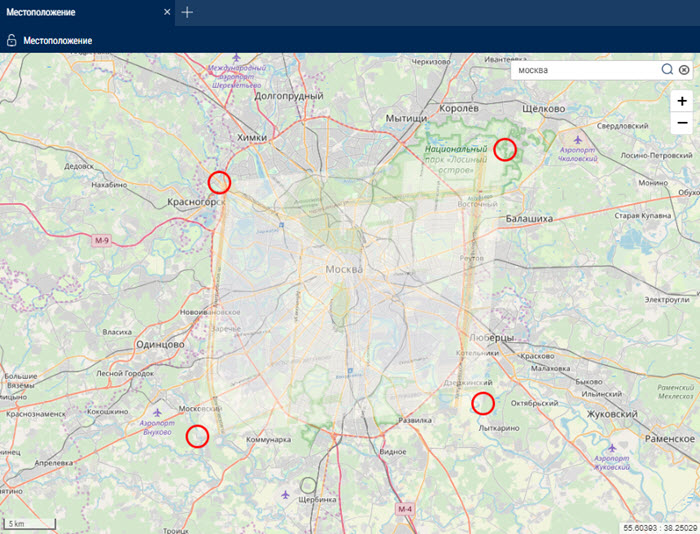Click the Жуковский airport icon
This screenshot has height=534, width=700.
tap(612, 448)
